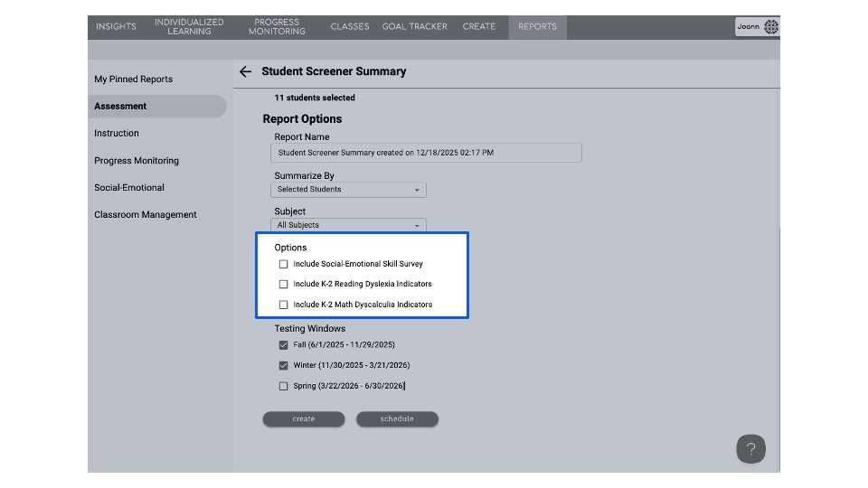Go back using the left arrow icon
The height and width of the screenshot is (488, 868).
click(x=245, y=71)
